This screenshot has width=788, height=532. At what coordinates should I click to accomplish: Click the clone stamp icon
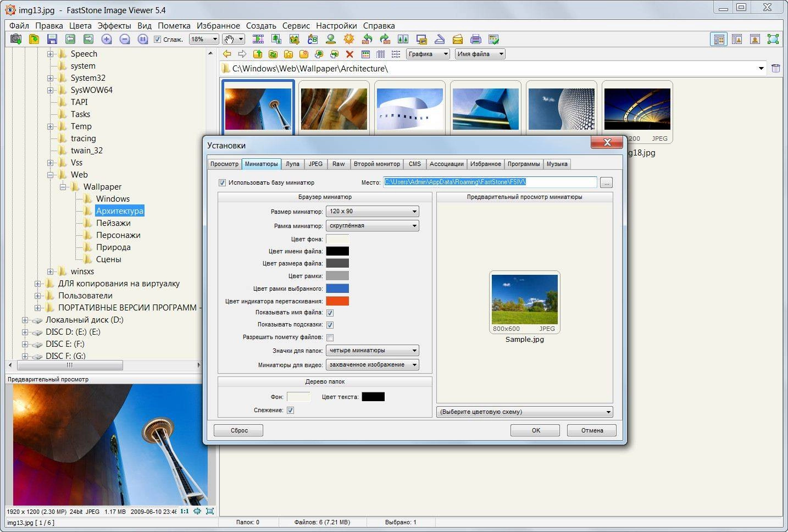click(x=331, y=39)
